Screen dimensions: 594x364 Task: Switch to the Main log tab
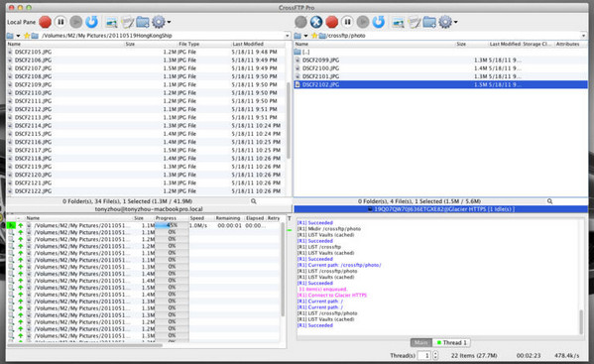420,343
